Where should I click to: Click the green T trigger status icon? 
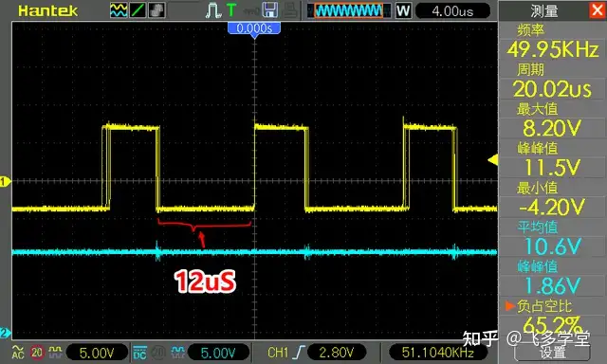tap(231, 10)
